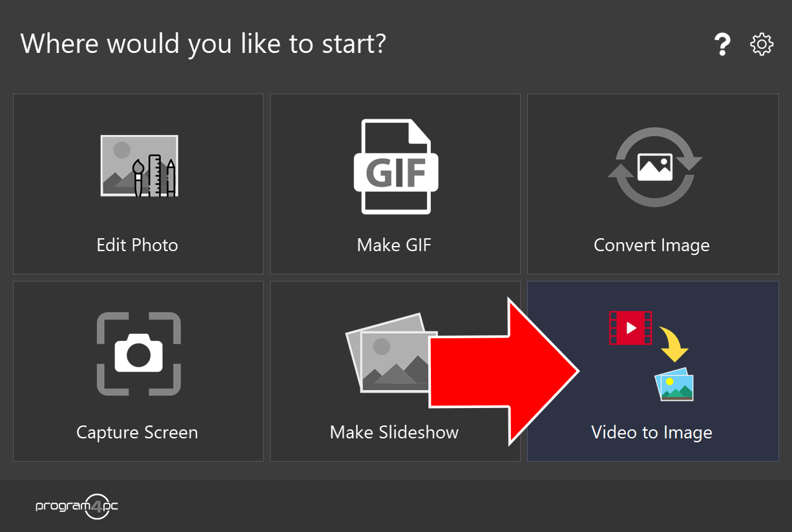This screenshot has height=532, width=792.
Task: Click the "Where would you like to start?" heading
Action: point(203,44)
